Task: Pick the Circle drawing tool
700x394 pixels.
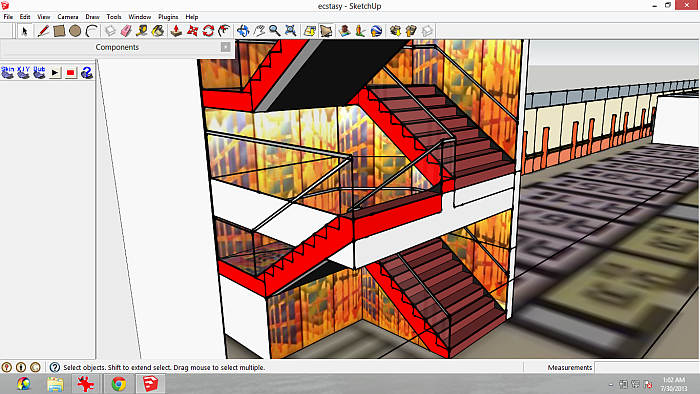Action: pyautogui.click(x=75, y=31)
